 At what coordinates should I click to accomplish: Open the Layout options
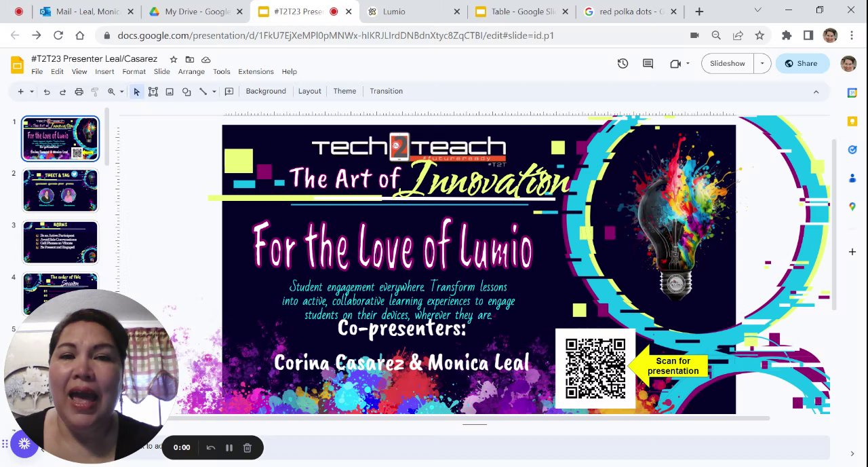pyautogui.click(x=309, y=91)
